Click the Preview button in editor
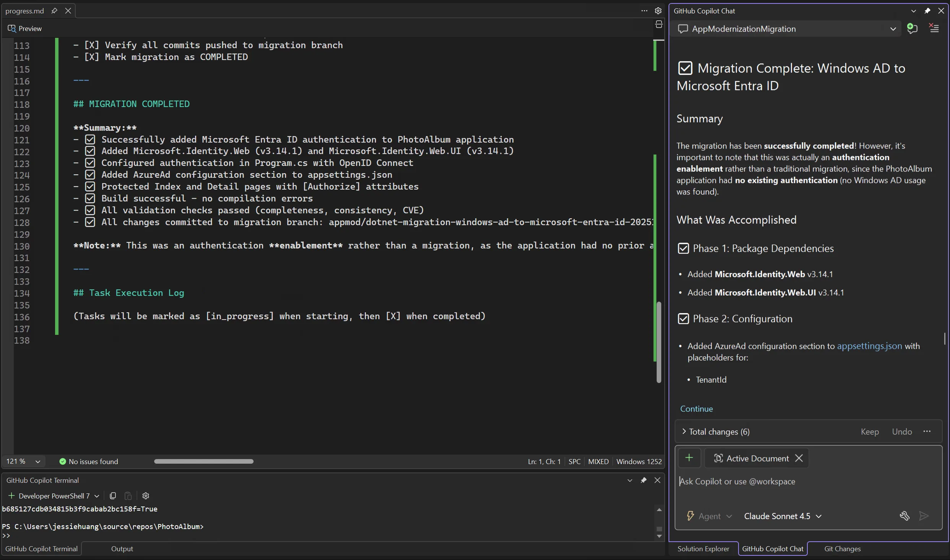This screenshot has width=950, height=560. 25,29
